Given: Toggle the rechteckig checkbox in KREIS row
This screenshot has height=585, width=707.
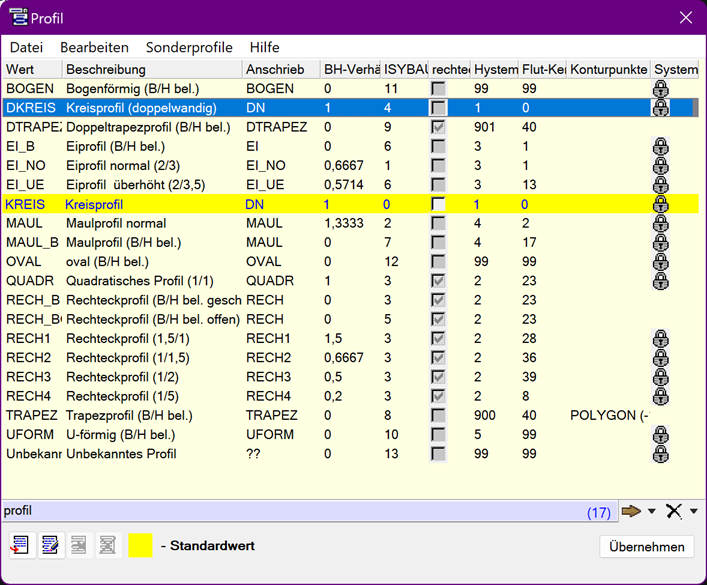Looking at the screenshot, I should click(x=438, y=204).
